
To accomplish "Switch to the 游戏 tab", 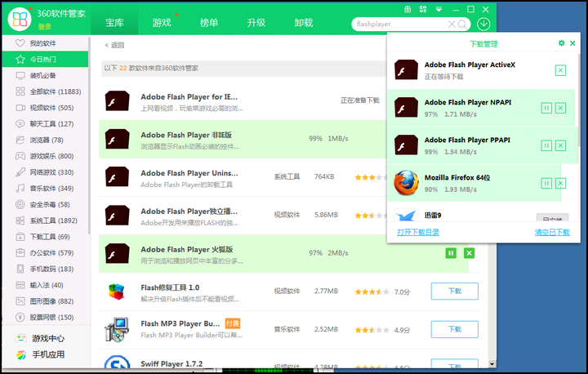I will point(162,23).
